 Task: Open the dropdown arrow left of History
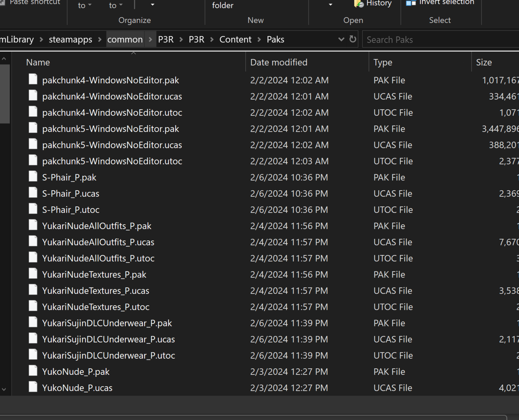pyautogui.click(x=331, y=5)
